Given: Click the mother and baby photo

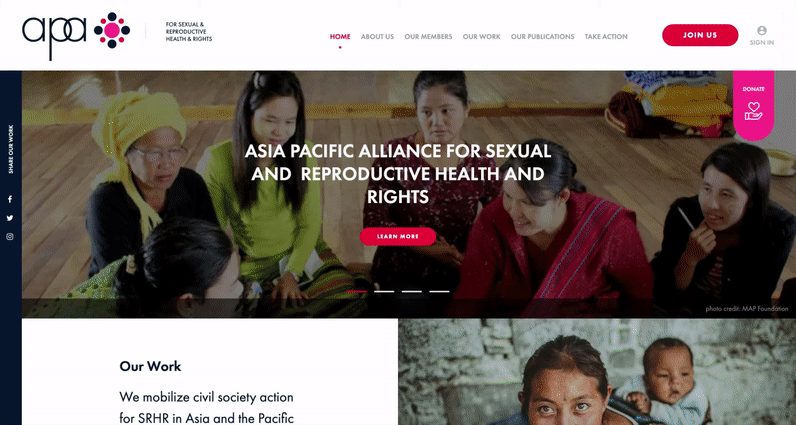Looking at the screenshot, I should pyautogui.click(x=597, y=372).
